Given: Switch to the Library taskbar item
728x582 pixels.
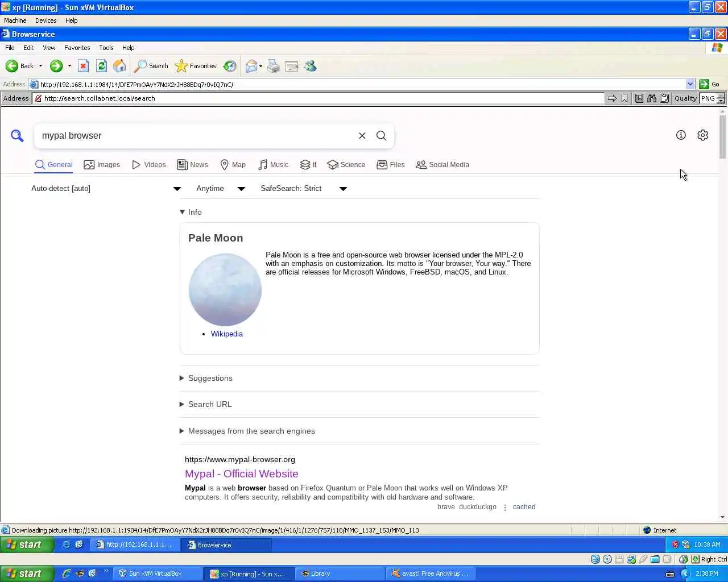Looking at the screenshot, I should tap(339, 573).
